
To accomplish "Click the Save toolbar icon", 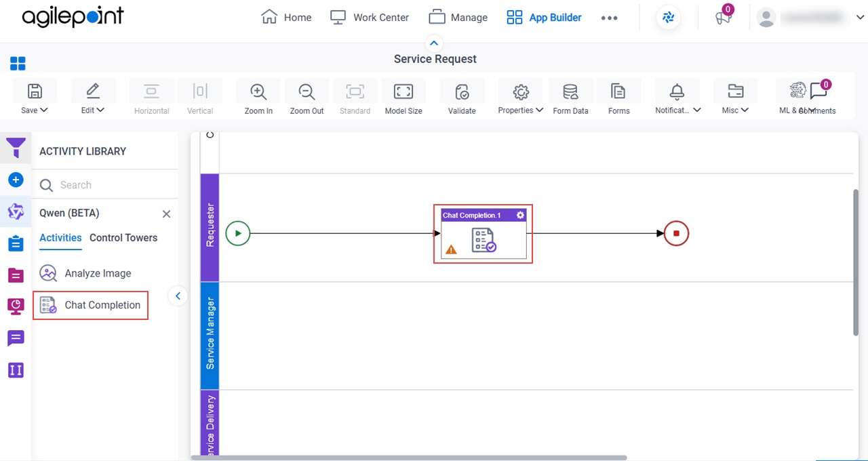I will click(x=35, y=92).
